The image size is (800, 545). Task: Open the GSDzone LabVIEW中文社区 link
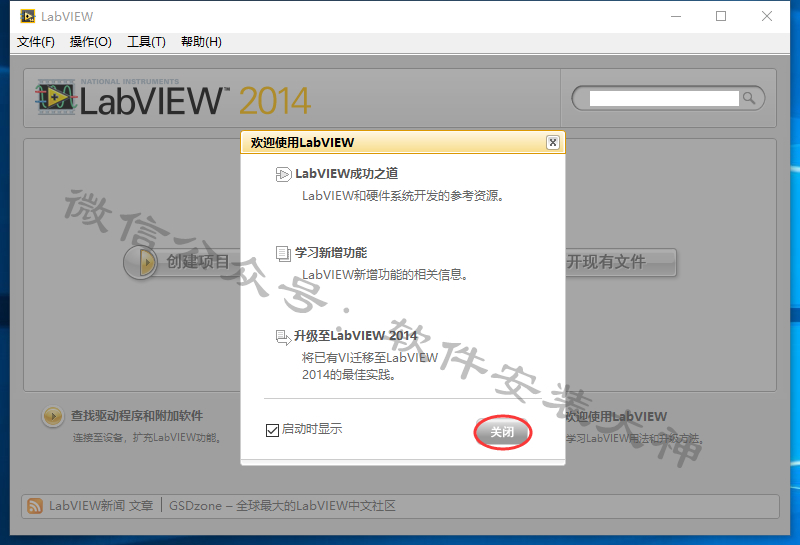[x=282, y=506]
